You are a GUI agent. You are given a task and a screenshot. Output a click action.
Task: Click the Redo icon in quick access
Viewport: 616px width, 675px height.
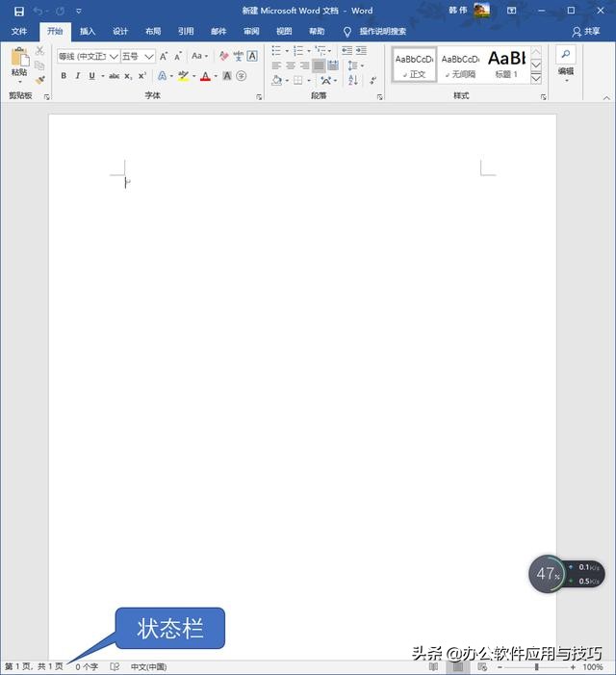tap(60, 12)
